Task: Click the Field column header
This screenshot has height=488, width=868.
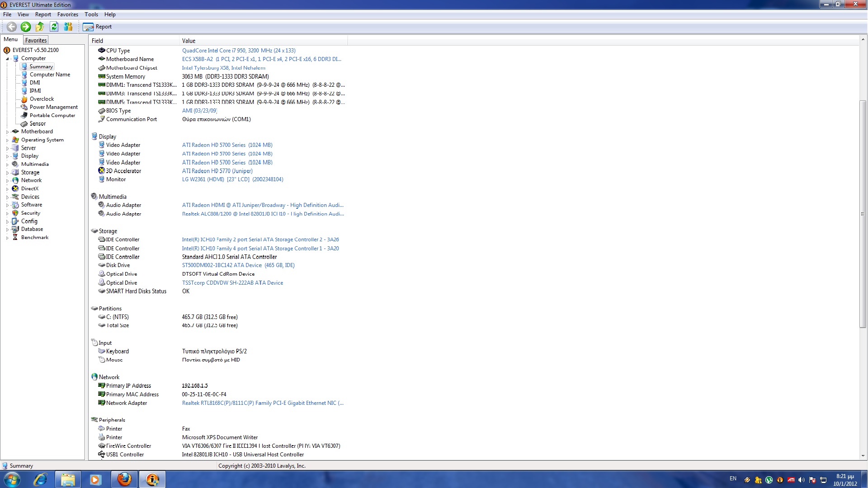Action: click(134, 41)
